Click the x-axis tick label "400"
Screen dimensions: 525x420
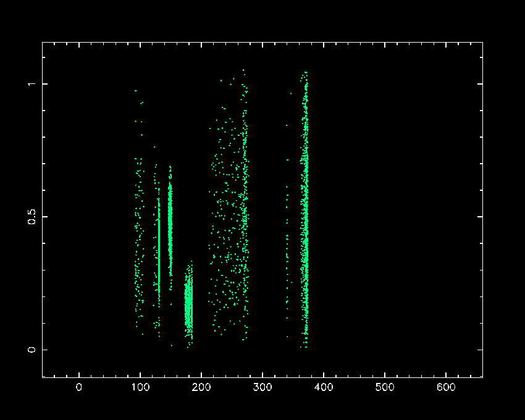324,387
